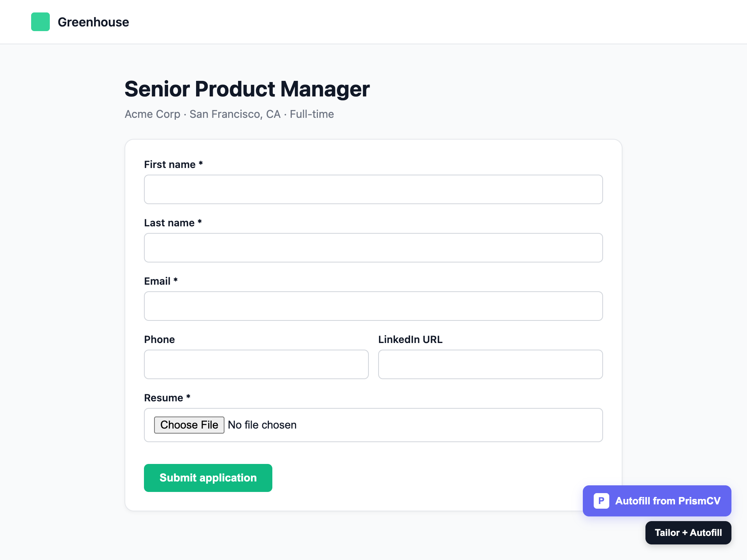Image resolution: width=747 pixels, height=560 pixels.
Task: Click the Phone field label
Action: point(159,339)
